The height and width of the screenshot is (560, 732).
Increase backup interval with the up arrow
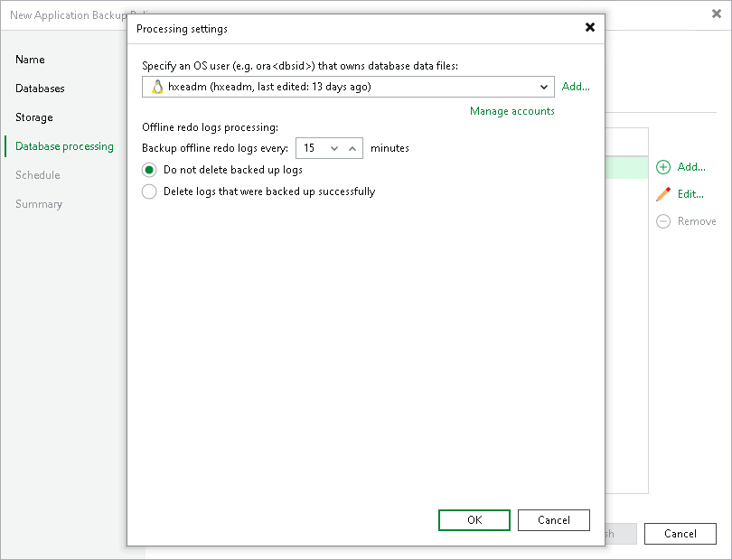click(x=351, y=147)
